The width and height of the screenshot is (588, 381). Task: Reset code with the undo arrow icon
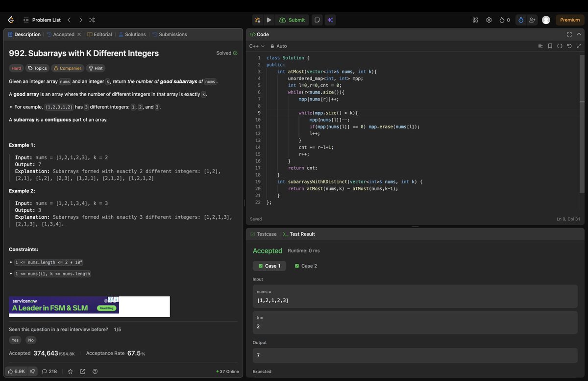[569, 46]
